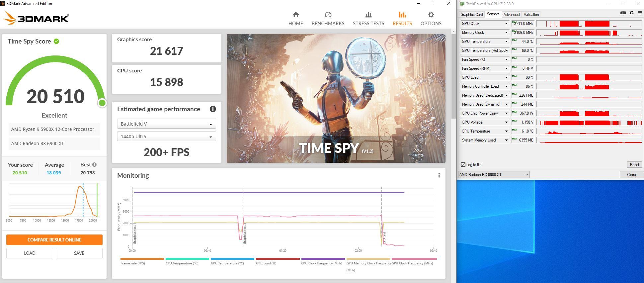Click the GPU-Z title bar app icon

461,4
